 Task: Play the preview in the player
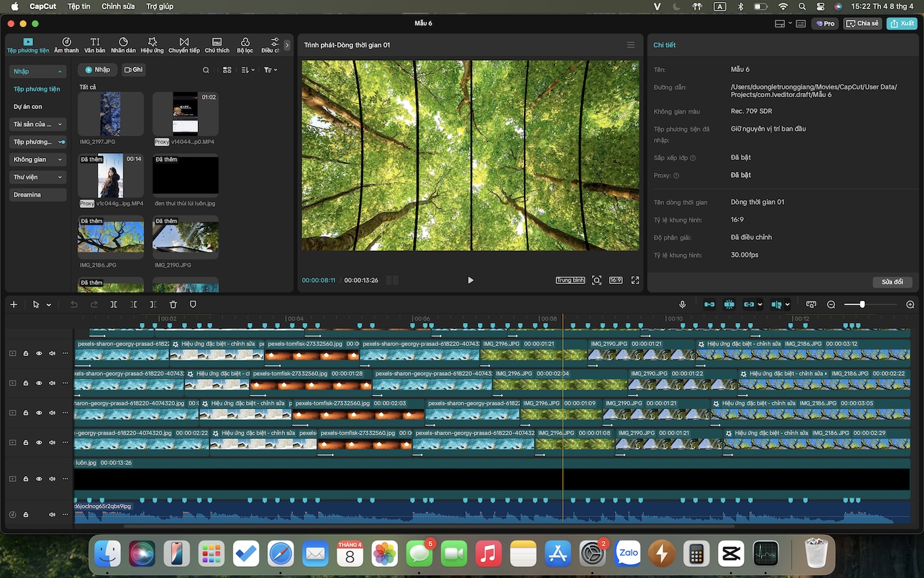pos(471,280)
